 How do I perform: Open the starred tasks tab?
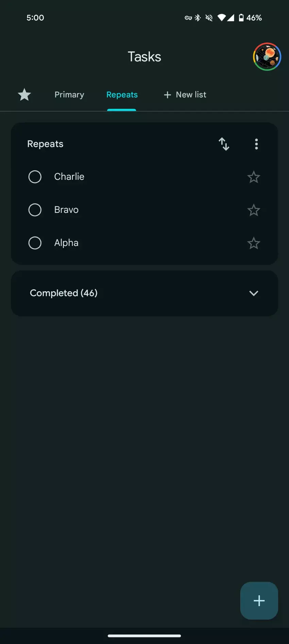(x=24, y=95)
